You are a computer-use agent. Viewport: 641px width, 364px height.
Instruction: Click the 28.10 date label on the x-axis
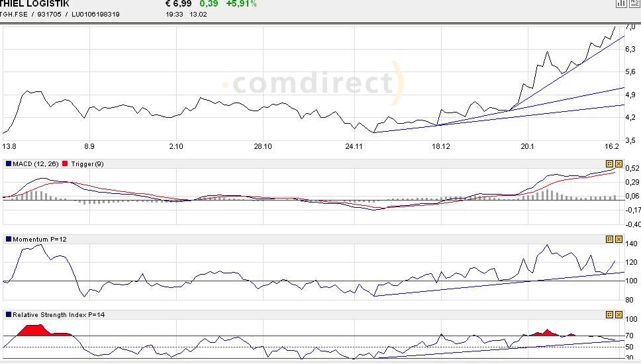(x=262, y=146)
